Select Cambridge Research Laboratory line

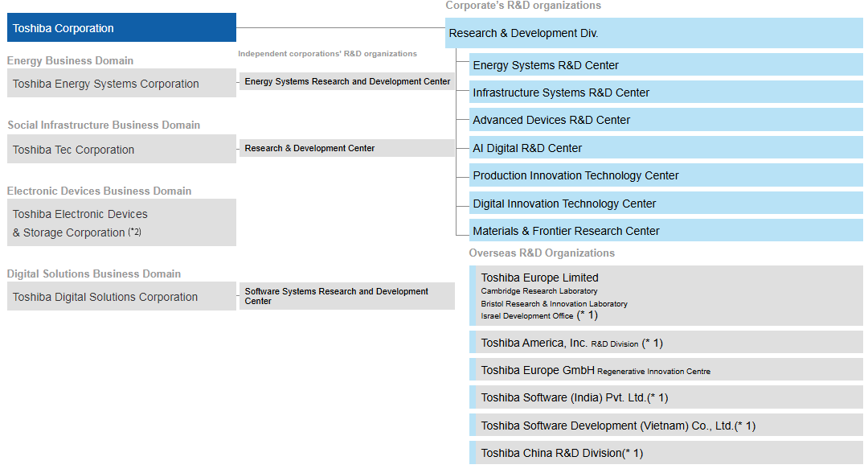click(538, 290)
